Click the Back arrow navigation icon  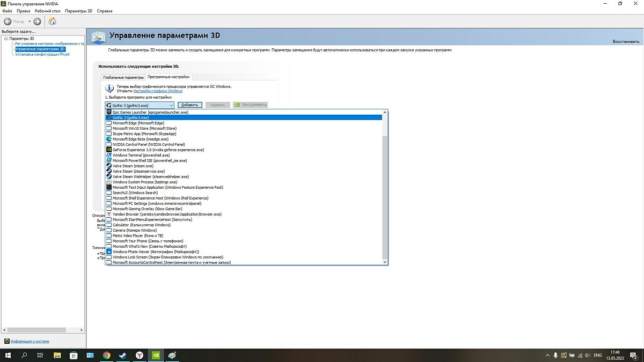(8, 21)
